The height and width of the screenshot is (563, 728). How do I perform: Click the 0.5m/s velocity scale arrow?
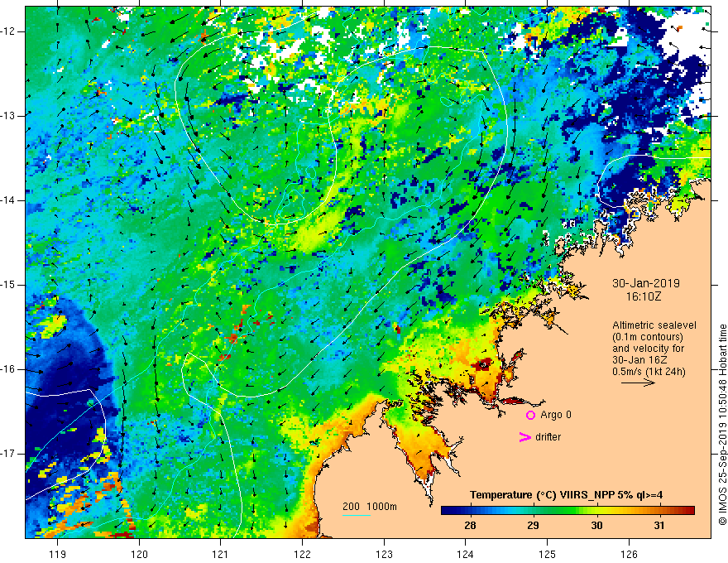coord(638,383)
